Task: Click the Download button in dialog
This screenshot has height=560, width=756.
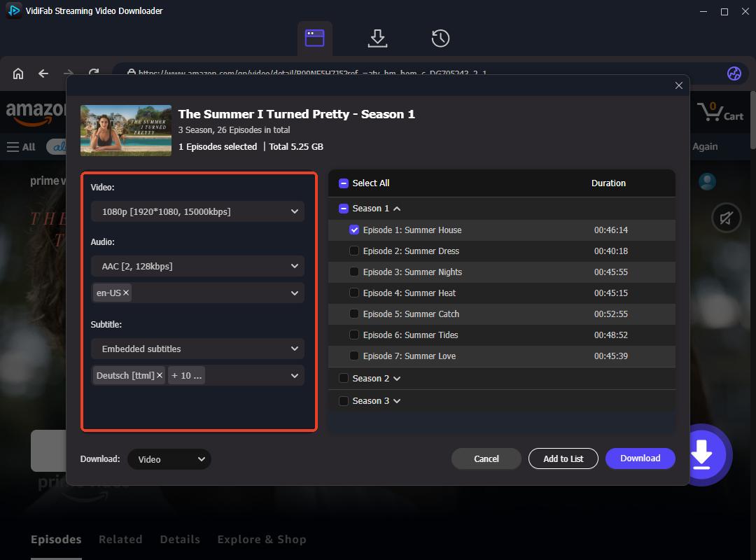Action: [x=640, y=458]
